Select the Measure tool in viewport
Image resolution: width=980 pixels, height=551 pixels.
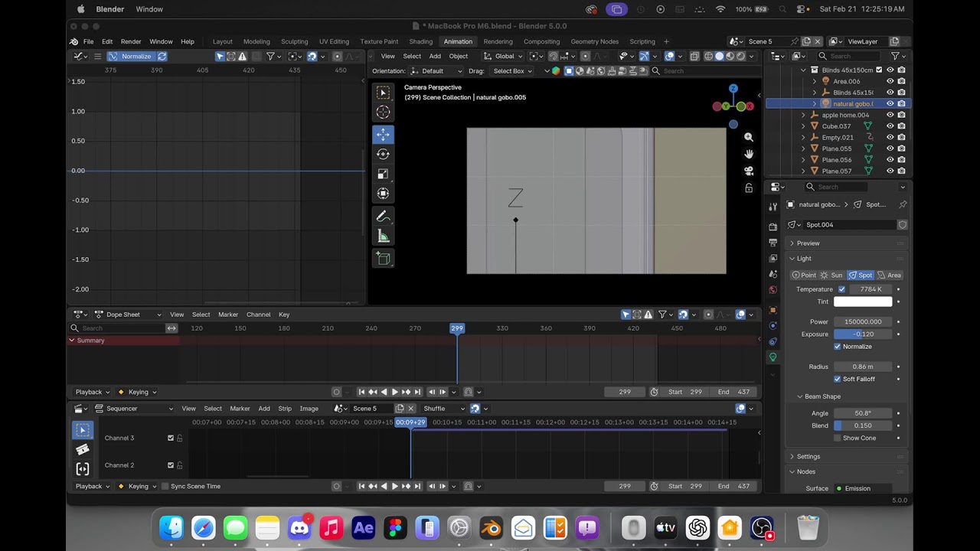383,236
